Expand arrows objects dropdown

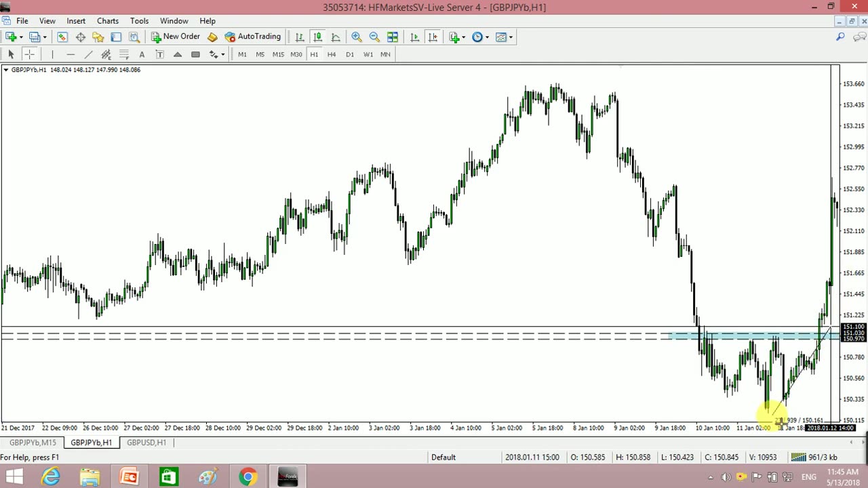pyautogui.click(x=222, y=55)
